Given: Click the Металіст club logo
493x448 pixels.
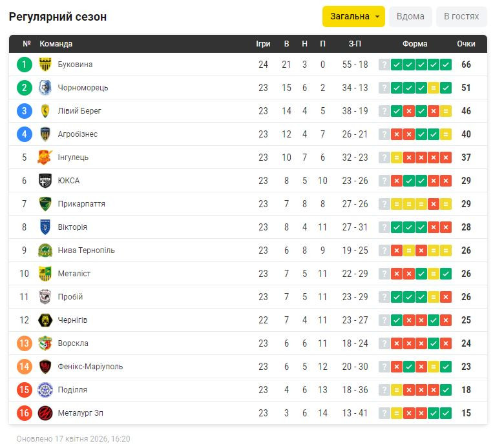Looking at the screenshot, I should point(45,274).
